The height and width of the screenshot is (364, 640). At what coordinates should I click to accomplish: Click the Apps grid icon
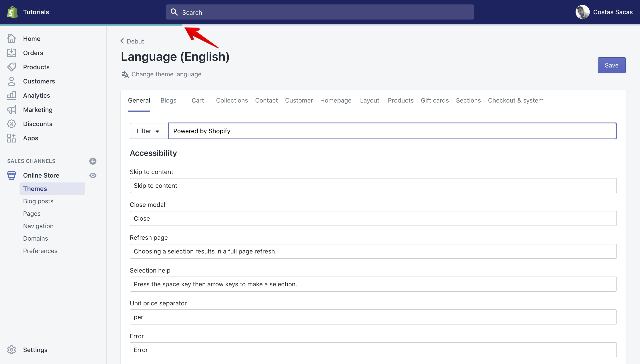tap(12, 138)
